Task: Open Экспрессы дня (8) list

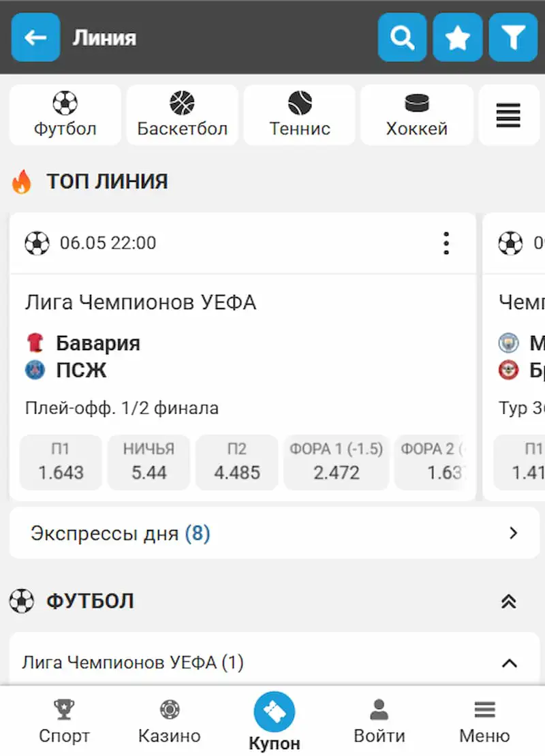Action: click(275, 533)
